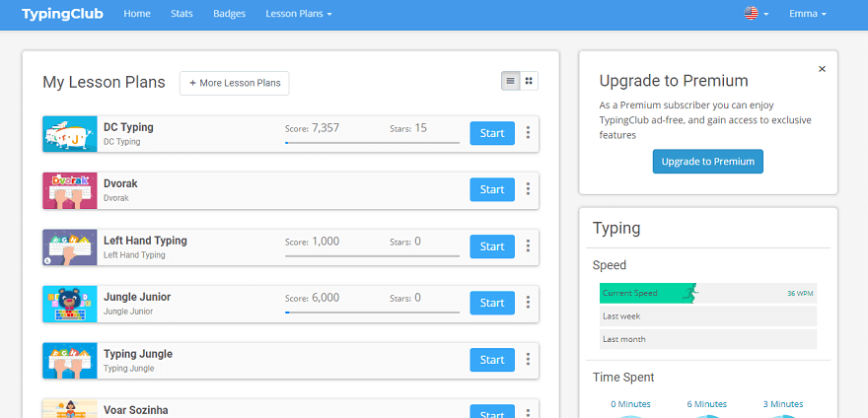Click the Current Speed progress bar
The height and width of the screenshot is (418, 868).
(x=707, y=293)
